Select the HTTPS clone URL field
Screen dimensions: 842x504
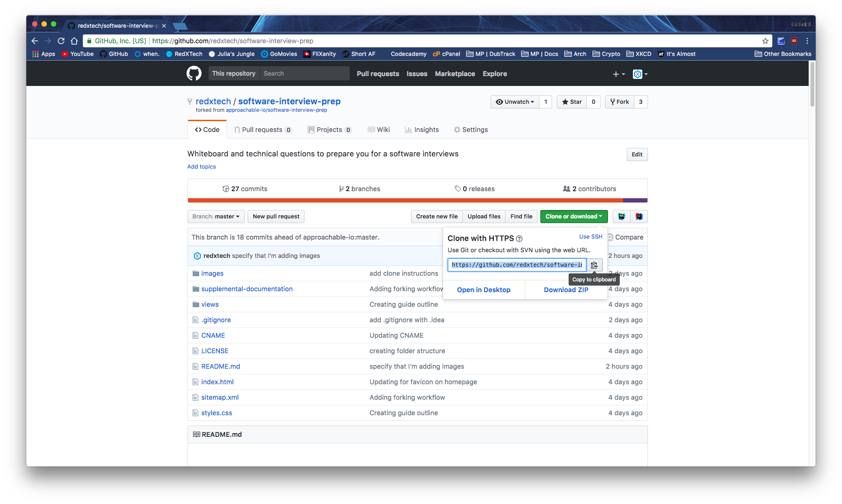click(517, 265)
